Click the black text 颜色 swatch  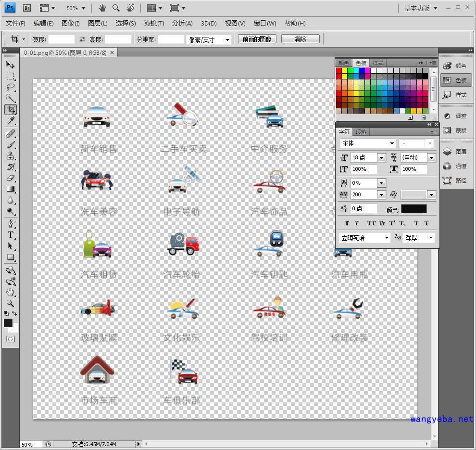pos(413,209)
